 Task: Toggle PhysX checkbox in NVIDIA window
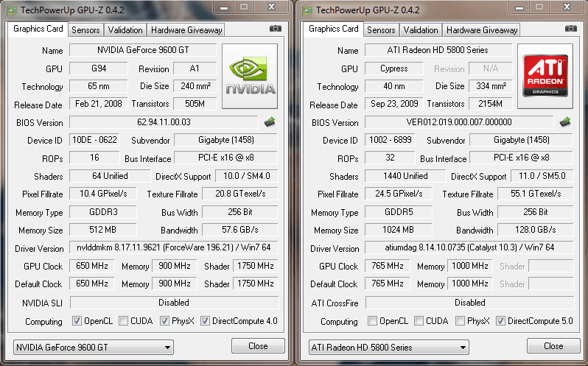pyautogui.click(x=164, y=321)
